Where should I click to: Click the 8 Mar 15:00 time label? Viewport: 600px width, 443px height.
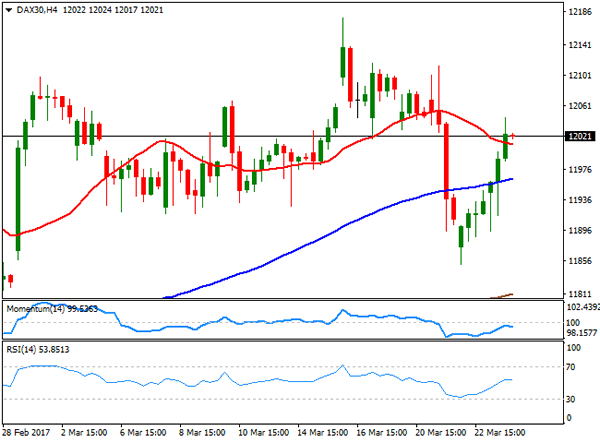(202, 433)
